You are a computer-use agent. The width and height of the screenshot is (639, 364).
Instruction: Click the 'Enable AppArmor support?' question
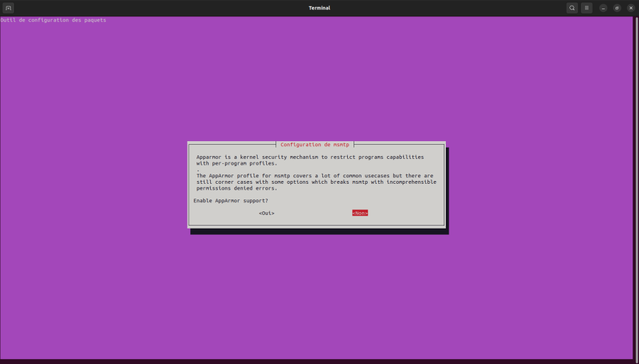click(231, 201)
